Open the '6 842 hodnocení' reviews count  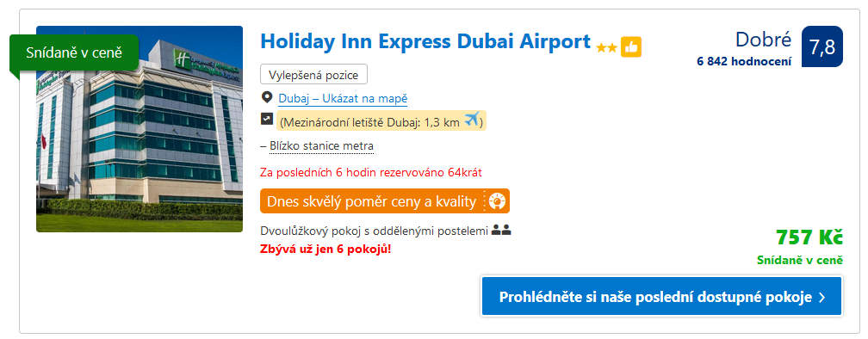(744, 62)
